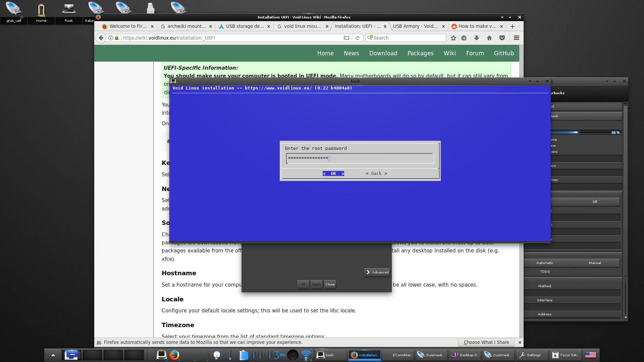Select Automatic toggle in EConnMan window
Viewport: 644px width, 362px height.
pos(545,263)
